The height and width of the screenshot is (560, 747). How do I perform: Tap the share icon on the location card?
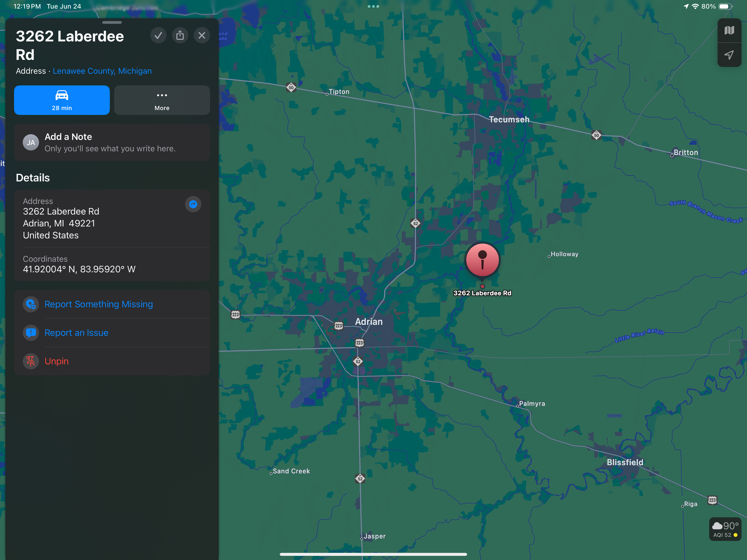tap(180, 35)
